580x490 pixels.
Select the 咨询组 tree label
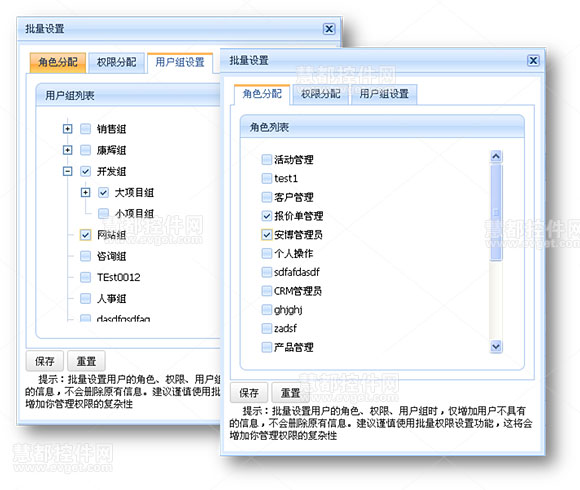[x=111, y=256]
